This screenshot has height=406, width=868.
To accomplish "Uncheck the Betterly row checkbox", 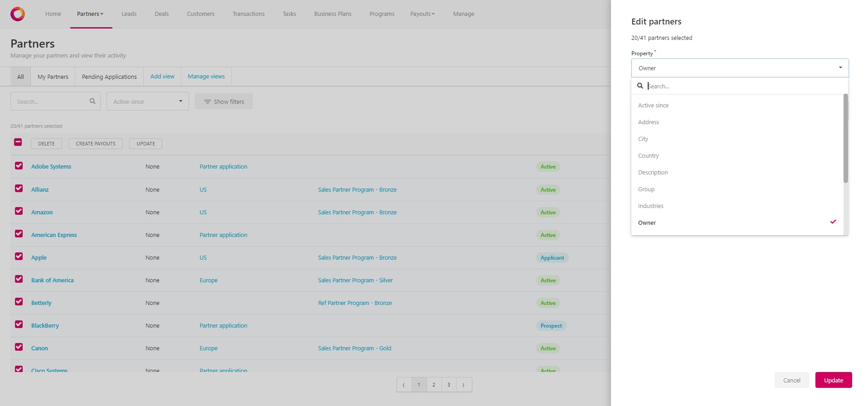I will [x=19, y=302].
